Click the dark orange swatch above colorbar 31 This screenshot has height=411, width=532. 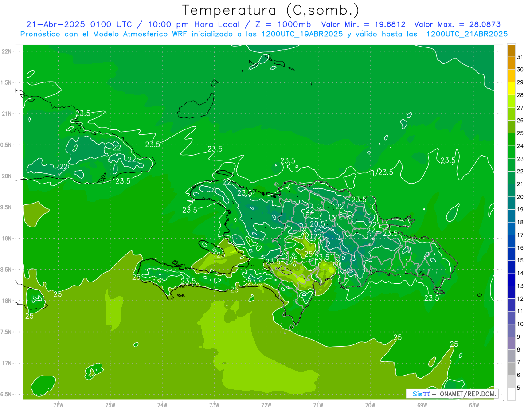click(x=511, y=51)
